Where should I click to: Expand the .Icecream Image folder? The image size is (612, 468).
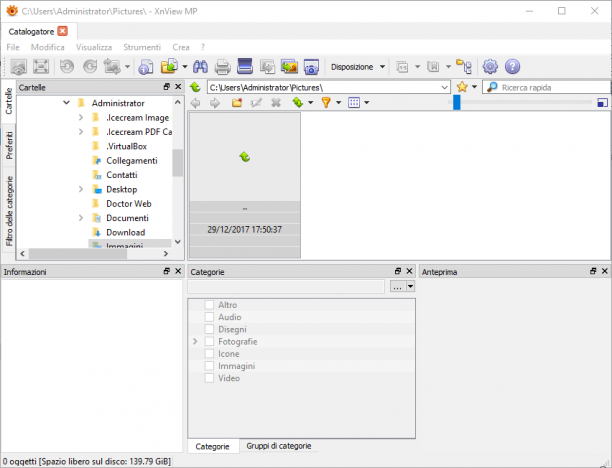point(81,117)
